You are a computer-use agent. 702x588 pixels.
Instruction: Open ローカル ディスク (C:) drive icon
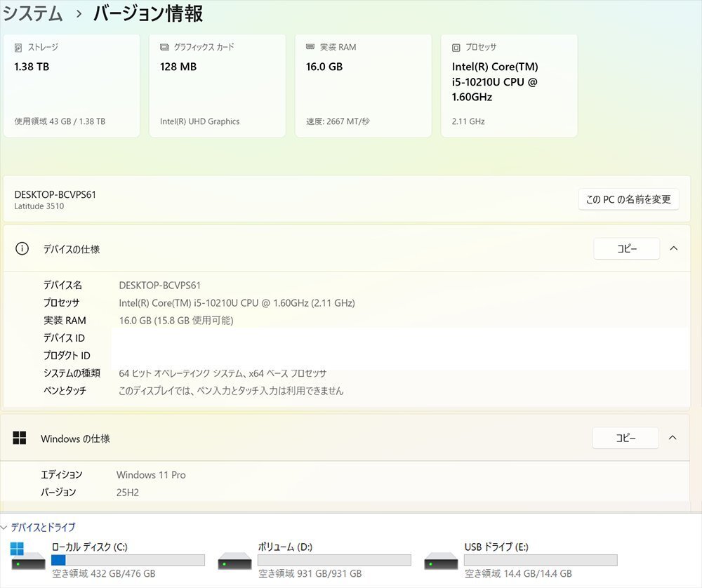28,560
